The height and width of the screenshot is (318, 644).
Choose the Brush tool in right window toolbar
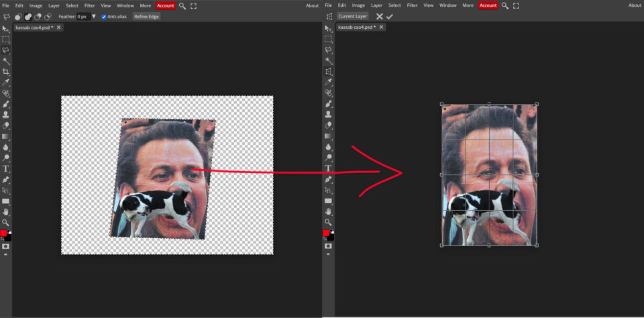pyautogui.click(x=328, y=104)
